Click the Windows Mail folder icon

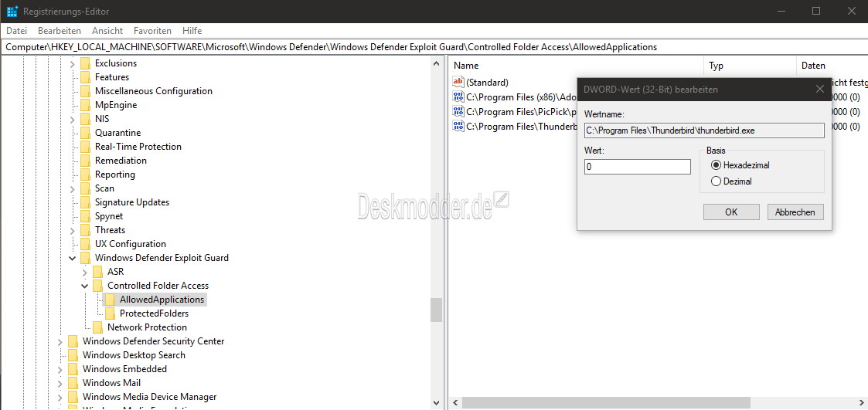73,383
